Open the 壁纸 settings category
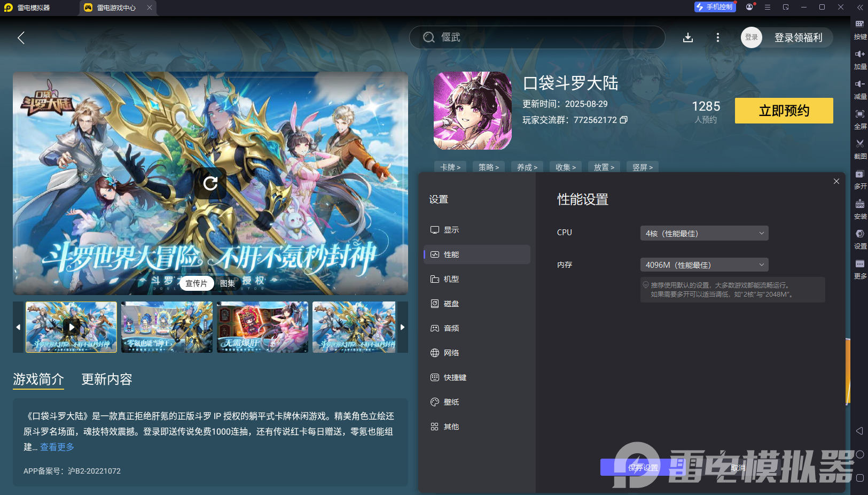The height and width of the screenshot is (495, 868). tap(477, 402)
